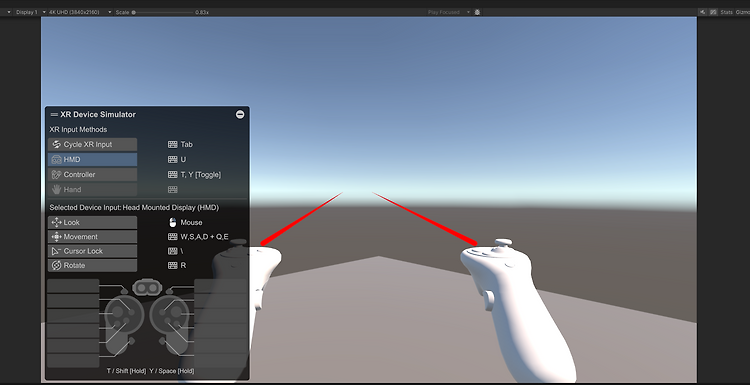Click the Cycle XR Input button

[x=92, y=144]
